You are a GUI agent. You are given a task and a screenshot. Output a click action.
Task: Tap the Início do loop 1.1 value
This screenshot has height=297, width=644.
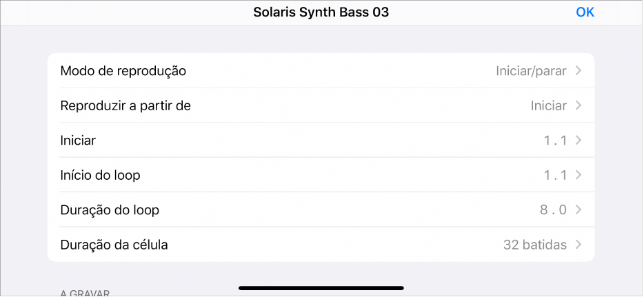[x=555, y=176]
